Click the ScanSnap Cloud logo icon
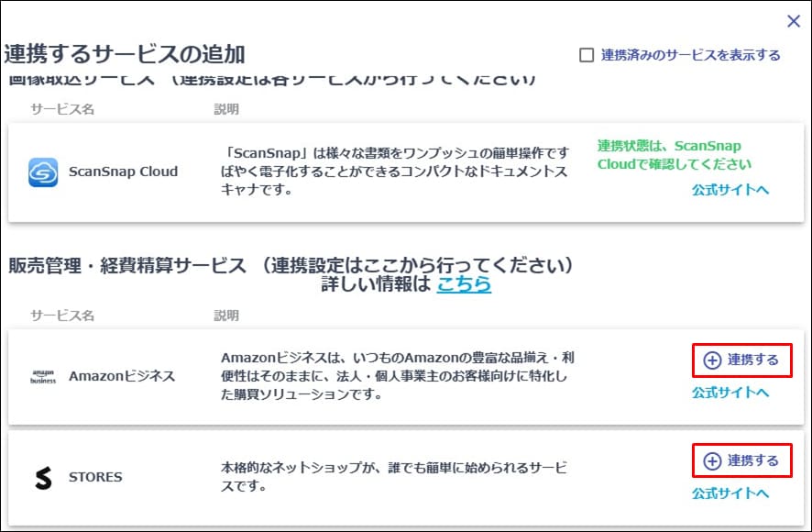Screen dimensions: 812x532 (x=43, y=172)
